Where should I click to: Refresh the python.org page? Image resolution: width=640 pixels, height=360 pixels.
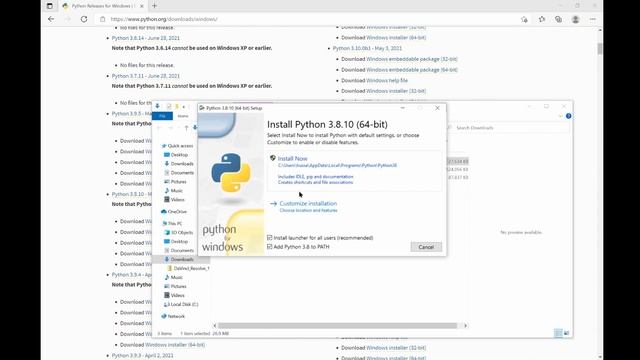pos(84,19)
